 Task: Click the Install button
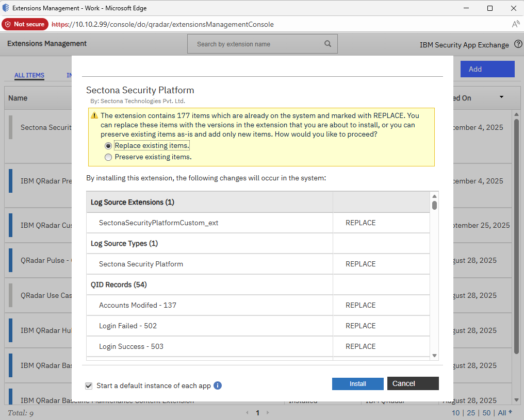pos(357,383)
